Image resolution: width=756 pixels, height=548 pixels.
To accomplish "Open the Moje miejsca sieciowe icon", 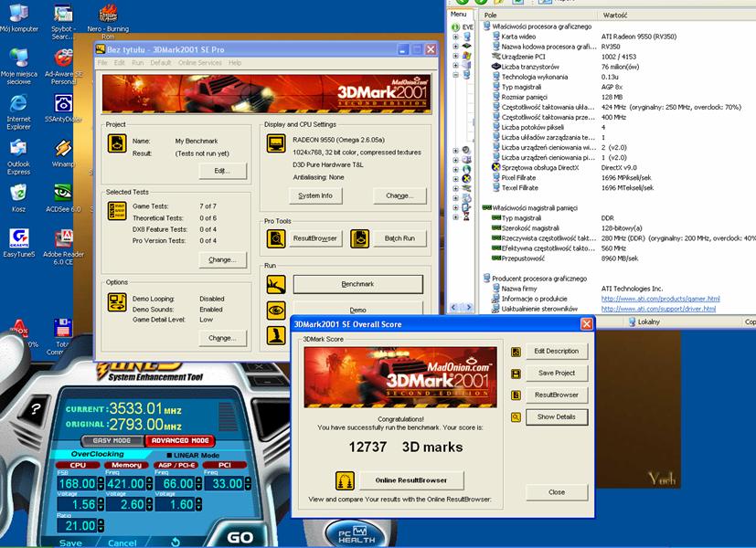I will click(x=19, y=65).
